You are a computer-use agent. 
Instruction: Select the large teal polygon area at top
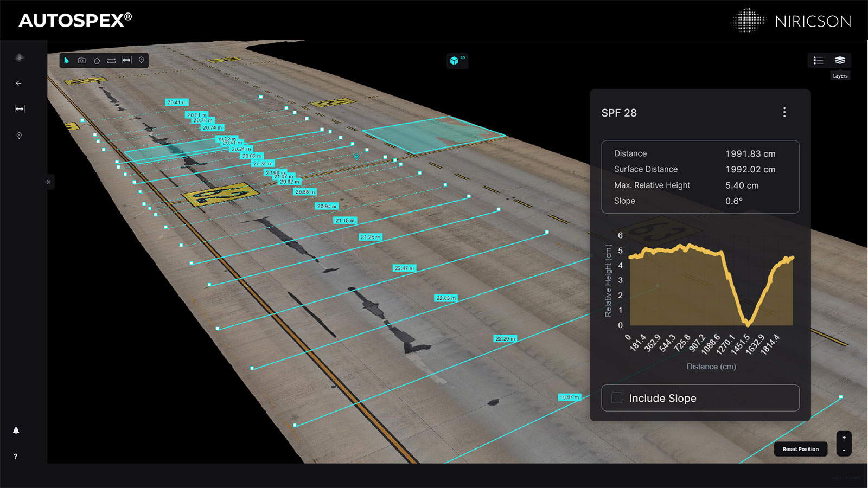(434, 134)
